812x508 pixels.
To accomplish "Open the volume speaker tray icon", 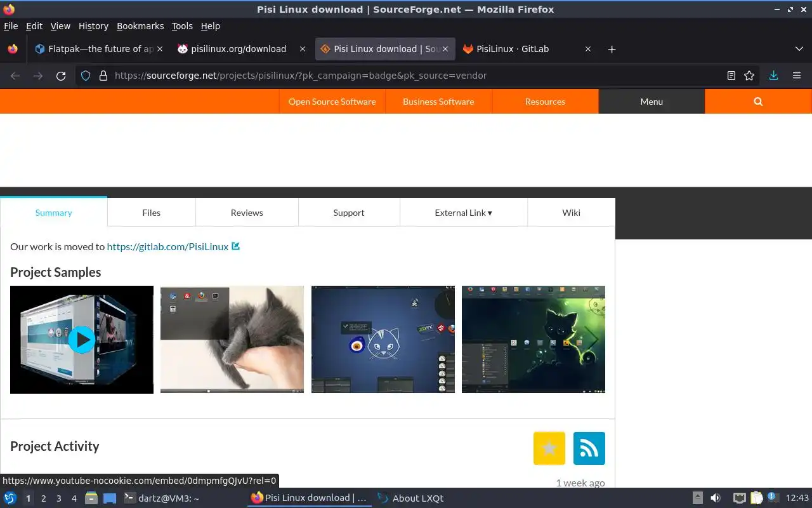I will 716,498.
